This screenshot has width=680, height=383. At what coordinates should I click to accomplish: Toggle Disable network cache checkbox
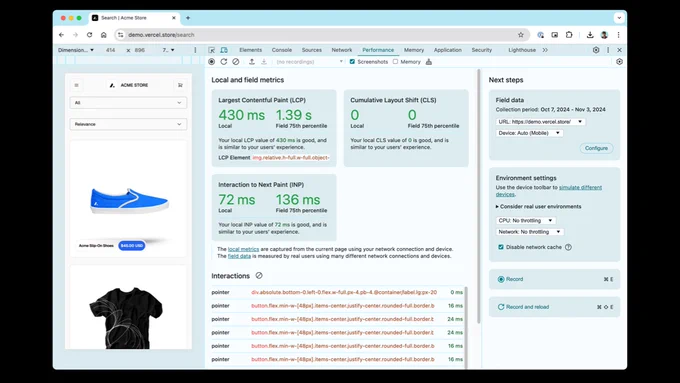pyautogui.click(x=501, y=247)
